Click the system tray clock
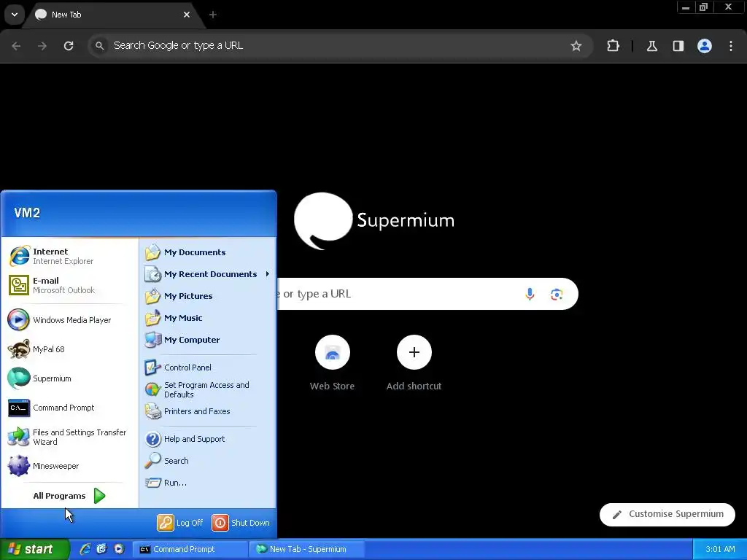The width and height of the screenshot is (747, 560). 720,549
